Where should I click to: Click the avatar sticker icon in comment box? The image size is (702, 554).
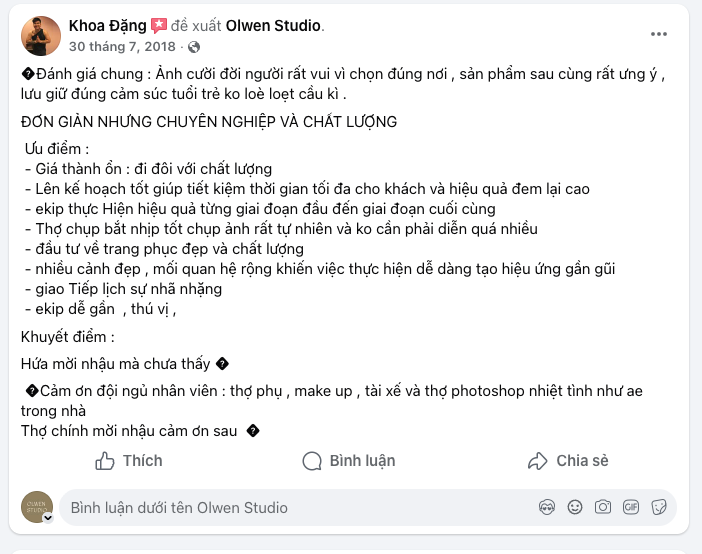tap(546, 507)
